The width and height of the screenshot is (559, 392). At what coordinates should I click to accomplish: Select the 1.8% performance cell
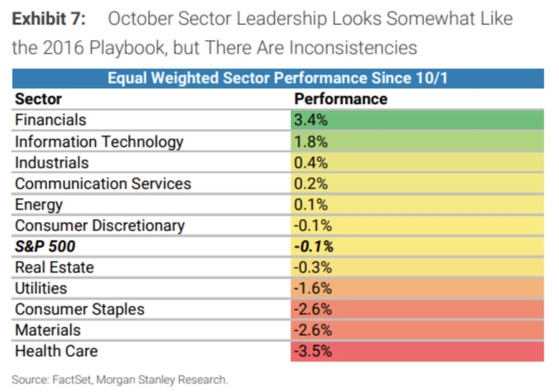(417, 141)
